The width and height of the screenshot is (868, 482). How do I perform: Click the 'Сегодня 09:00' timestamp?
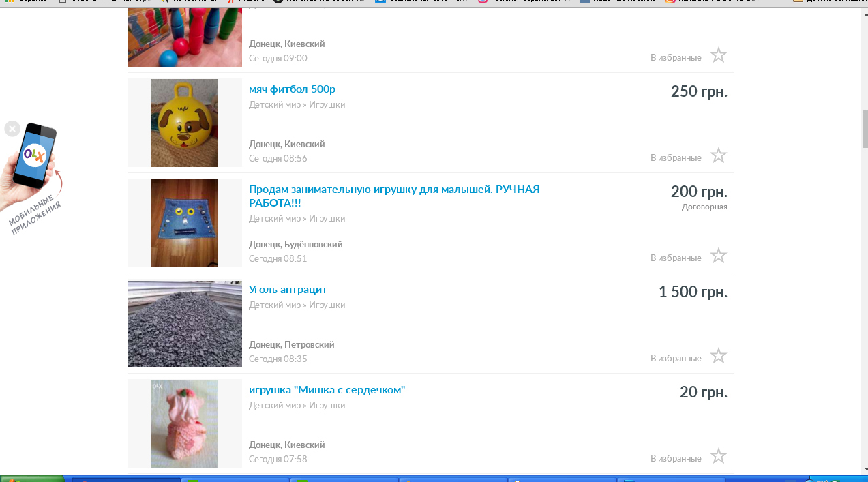278,58
